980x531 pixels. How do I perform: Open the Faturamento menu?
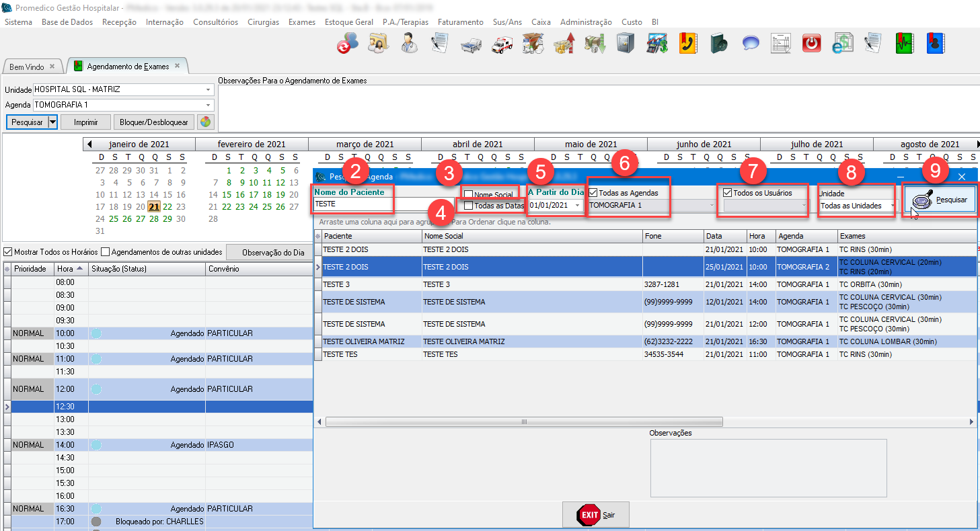coord(460,22)
